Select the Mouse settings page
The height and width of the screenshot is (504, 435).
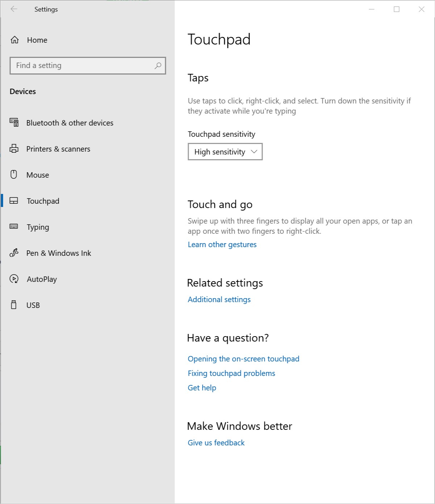[37, 175]
